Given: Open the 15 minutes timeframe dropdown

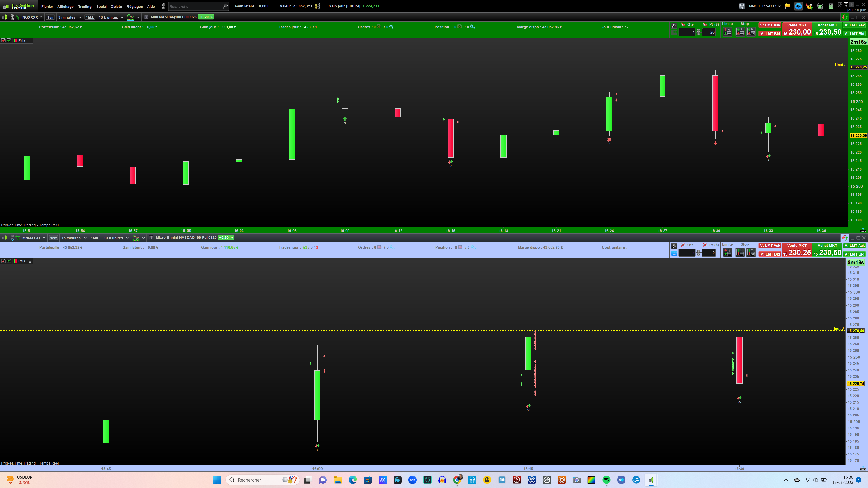Looking at the screenshot, I should [x=85, y=238].
